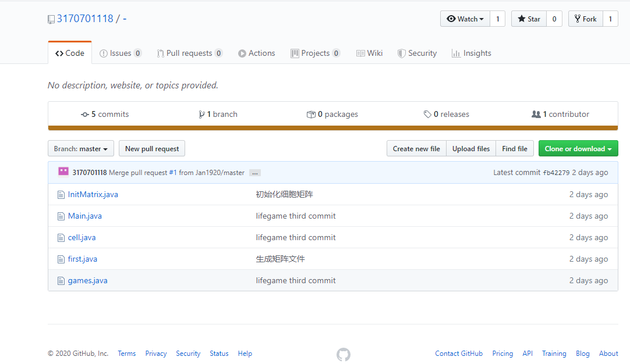Click the GitHub Octocat footer logo

(x=344, y=354)
